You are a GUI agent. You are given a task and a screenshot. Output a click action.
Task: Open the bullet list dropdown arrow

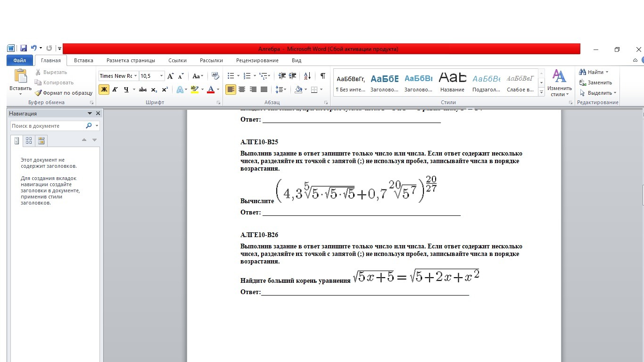(x=238, y=76)
